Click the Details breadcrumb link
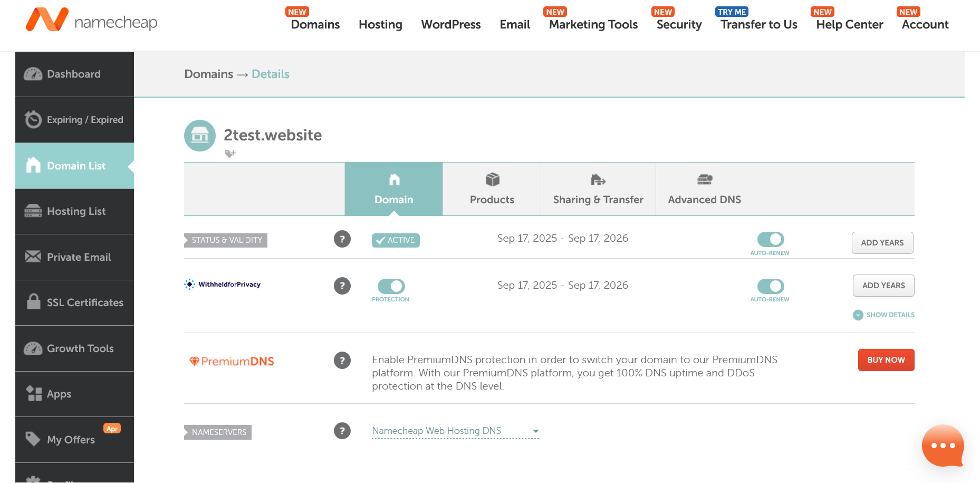This screenshot has height=483, width=980. click(x=271, y=74)
